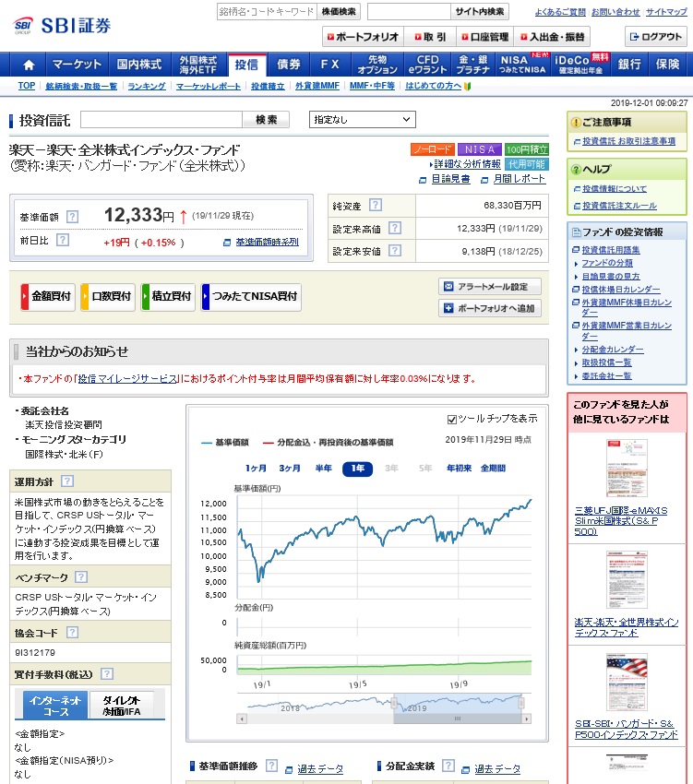Go to the home icon tab
Screen dimensions: 693x784
pos(29,65)
